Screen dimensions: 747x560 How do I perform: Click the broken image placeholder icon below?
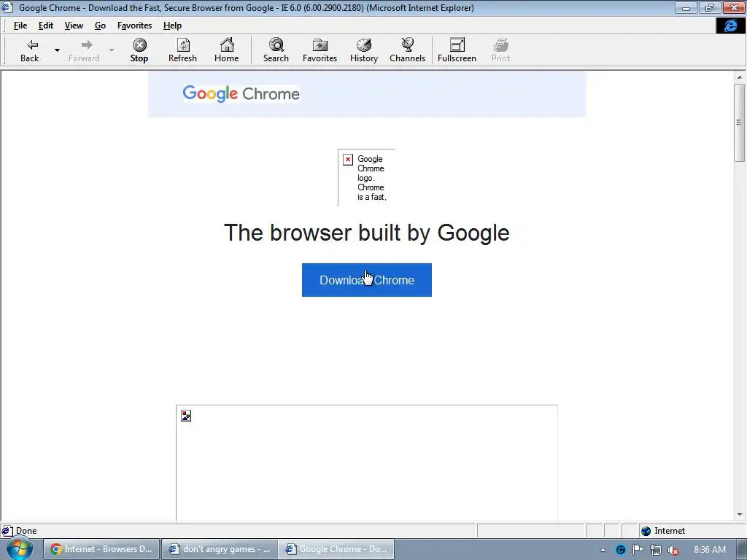coord(186,416)
